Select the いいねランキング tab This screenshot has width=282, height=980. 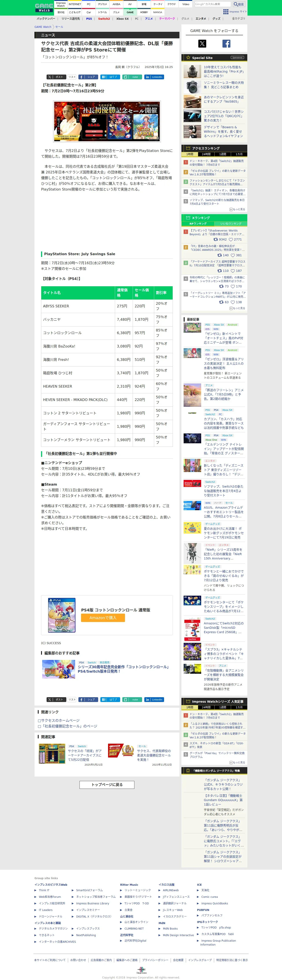click(x=231, y=224)
